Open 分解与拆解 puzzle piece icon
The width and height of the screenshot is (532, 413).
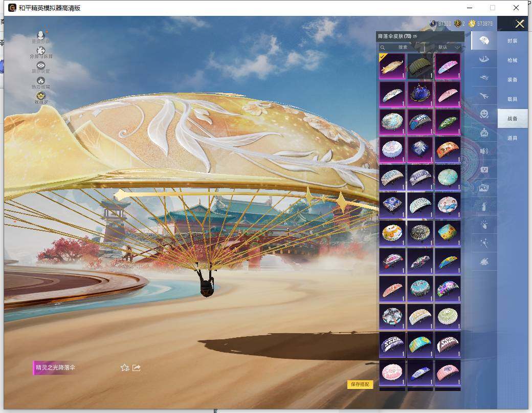coord(41,53)
